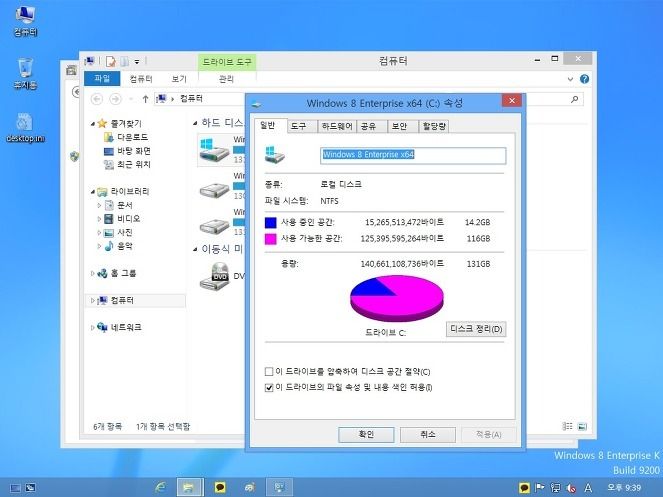Switch to details view icon in Explorer status bar
This screenshot has height=497, width=663.
point(567,426)
